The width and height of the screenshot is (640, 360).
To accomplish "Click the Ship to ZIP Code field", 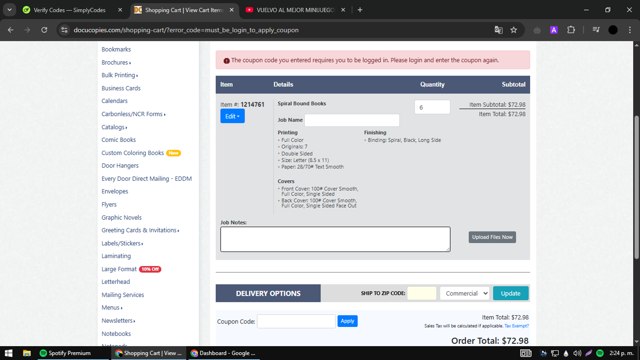I will coord(422,293).
